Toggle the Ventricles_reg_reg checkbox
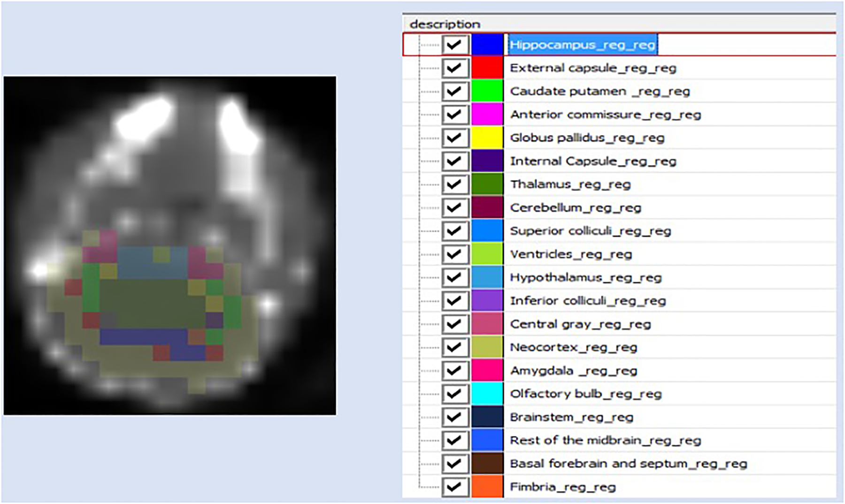This screenshot has height=504, width=845. (454, 254)
